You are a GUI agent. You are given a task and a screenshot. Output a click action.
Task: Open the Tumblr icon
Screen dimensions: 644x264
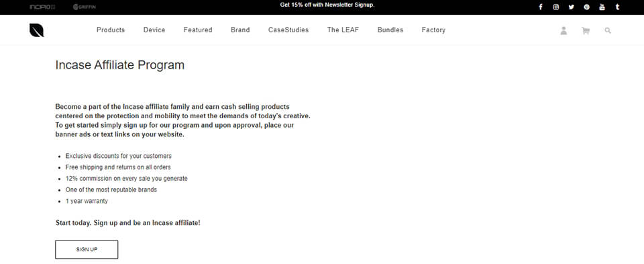point(617,7)
